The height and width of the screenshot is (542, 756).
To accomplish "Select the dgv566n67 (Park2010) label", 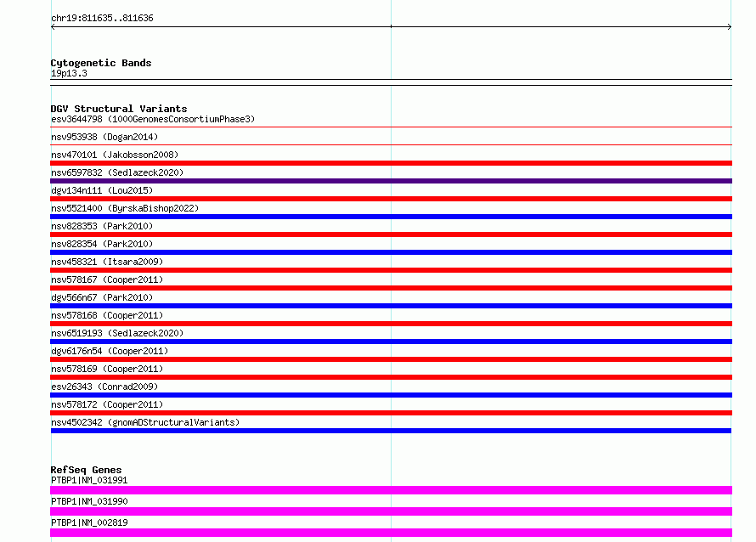I will (x=102, y=297).
